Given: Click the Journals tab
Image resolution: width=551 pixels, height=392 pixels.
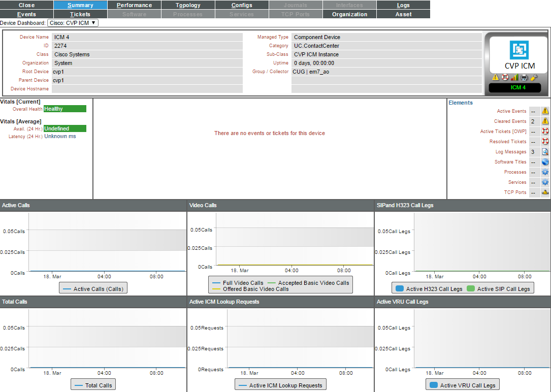Looking at the screenshot, I should [296, 5].
